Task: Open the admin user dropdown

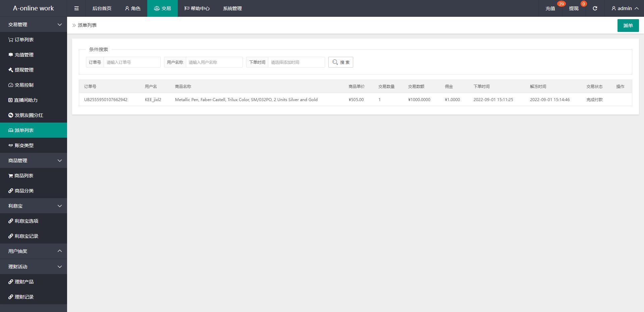Action: 625,8
